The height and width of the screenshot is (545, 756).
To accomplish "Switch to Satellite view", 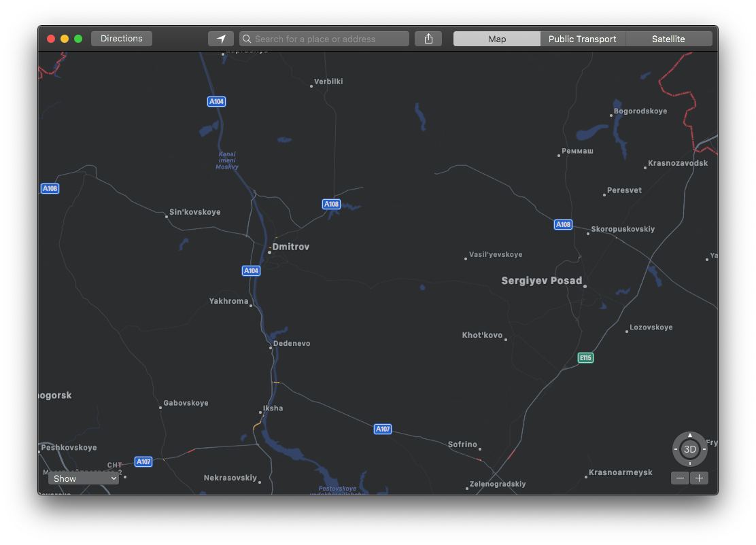I will (x=669, y=39).
